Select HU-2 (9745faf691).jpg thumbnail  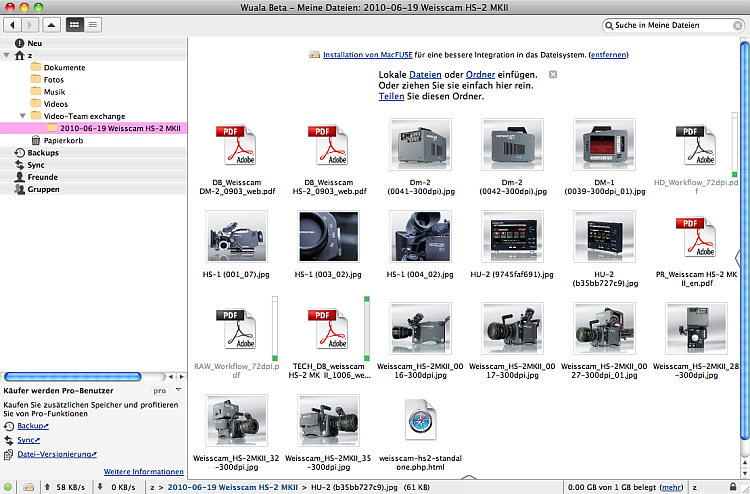pyautogui.click(x=512, y=236)
